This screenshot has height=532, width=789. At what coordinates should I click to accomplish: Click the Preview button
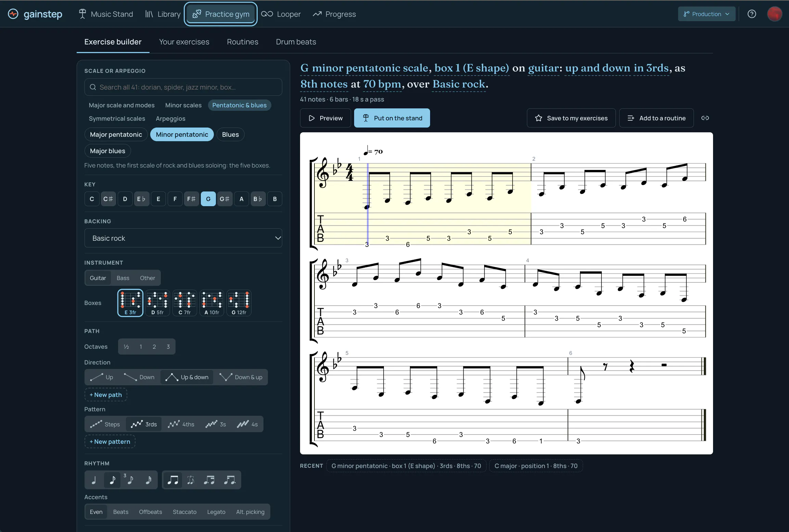click(325, 118)
